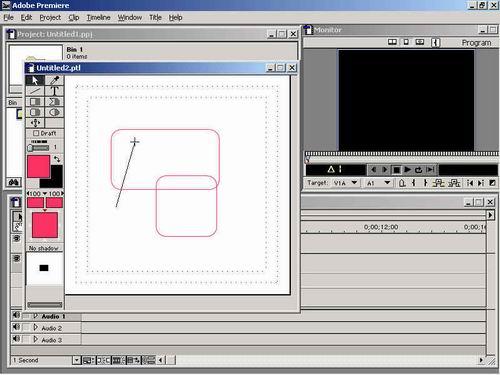
Task: Play the program in Monitor
Action: 407,170
